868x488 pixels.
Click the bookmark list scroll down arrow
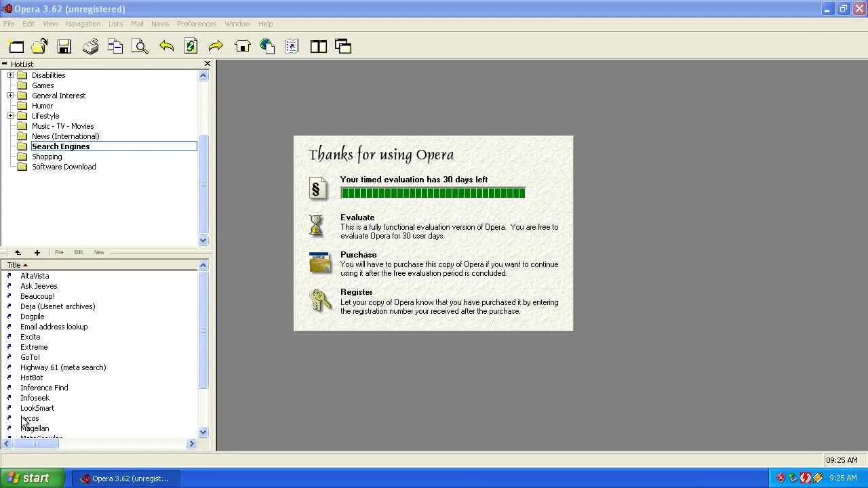(203, 432)
